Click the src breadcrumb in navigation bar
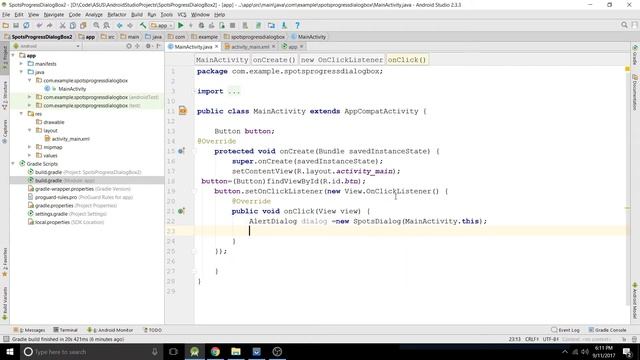Viewport: 640px width, 360px height. point(108,37)
